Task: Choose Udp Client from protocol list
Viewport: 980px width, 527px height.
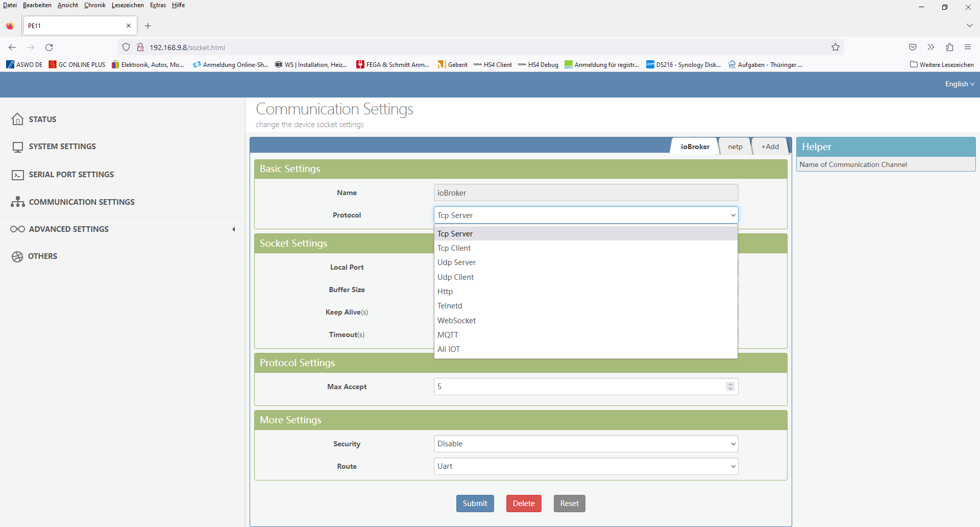Action: pos(586,277)
